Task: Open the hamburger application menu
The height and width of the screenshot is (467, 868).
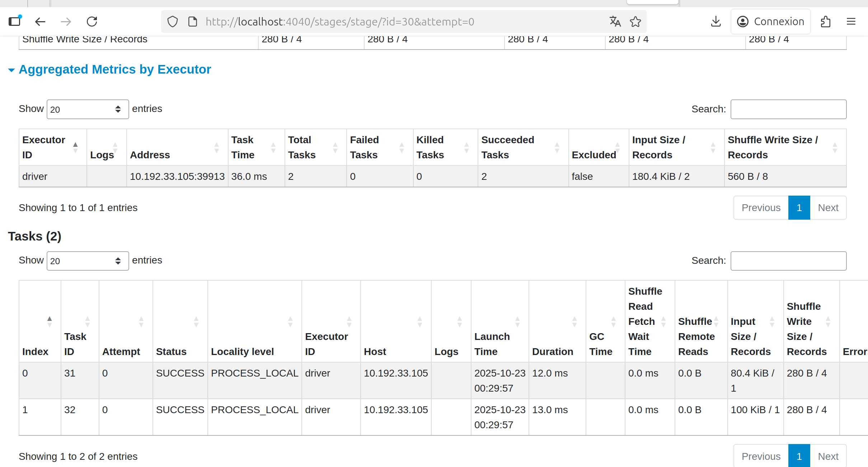Action: [x=851, y=22]
